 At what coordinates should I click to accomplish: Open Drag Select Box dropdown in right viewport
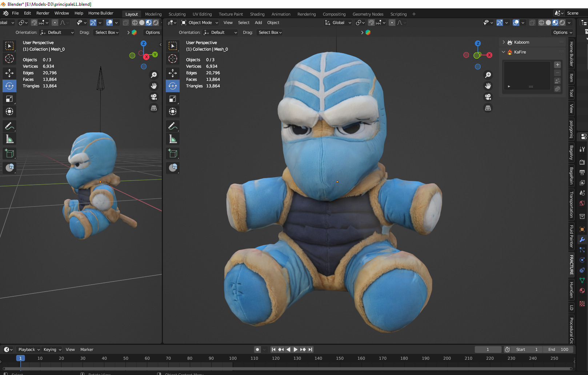[270, 32]
